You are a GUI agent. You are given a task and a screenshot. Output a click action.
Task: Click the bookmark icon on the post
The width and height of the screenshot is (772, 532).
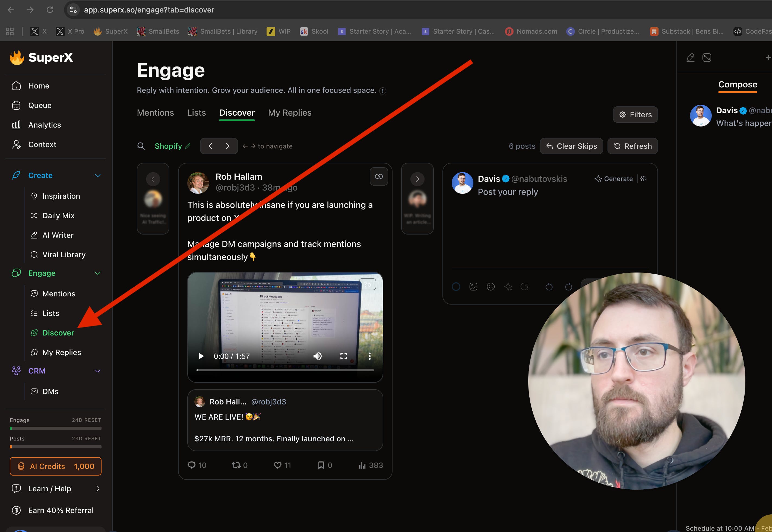pos(321,465)
